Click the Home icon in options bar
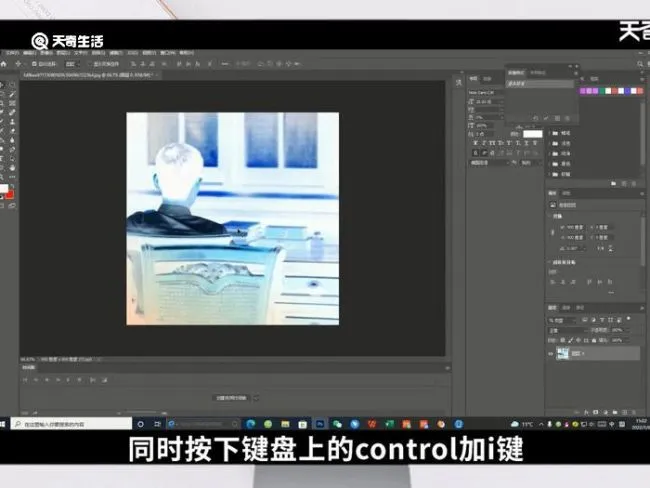This screenshot has width=650, height=488. 4,64
